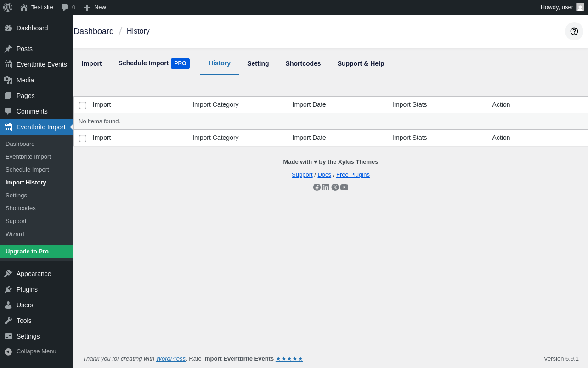588x368 pixels.
Task: Click the Dashboard gauge icon in sidebar
Action: 8,28
